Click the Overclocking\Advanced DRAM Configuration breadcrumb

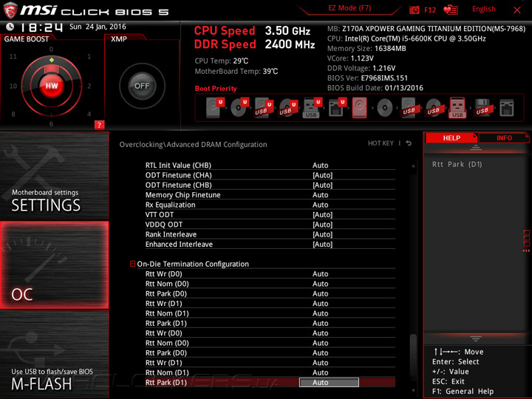[193, 145]
